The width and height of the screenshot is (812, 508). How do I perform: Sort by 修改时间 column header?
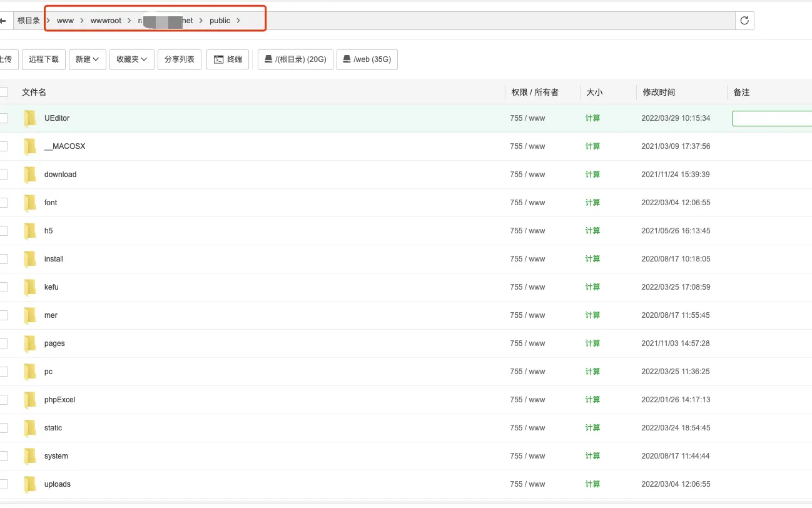point(659,92)
